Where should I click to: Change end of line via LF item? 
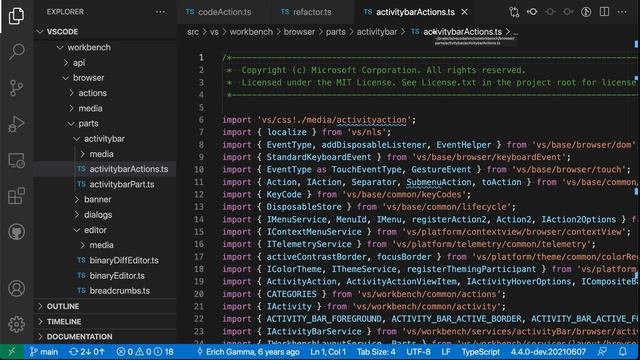[446, 351]
